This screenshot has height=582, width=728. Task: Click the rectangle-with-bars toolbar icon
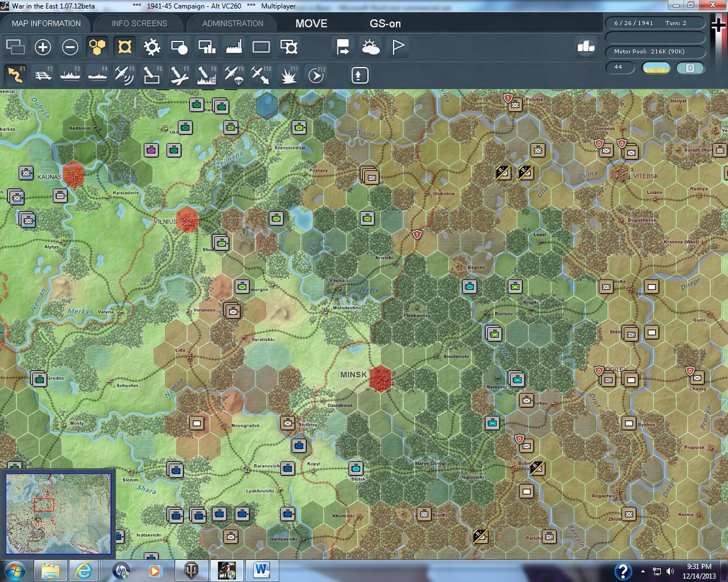pos(206,47)
